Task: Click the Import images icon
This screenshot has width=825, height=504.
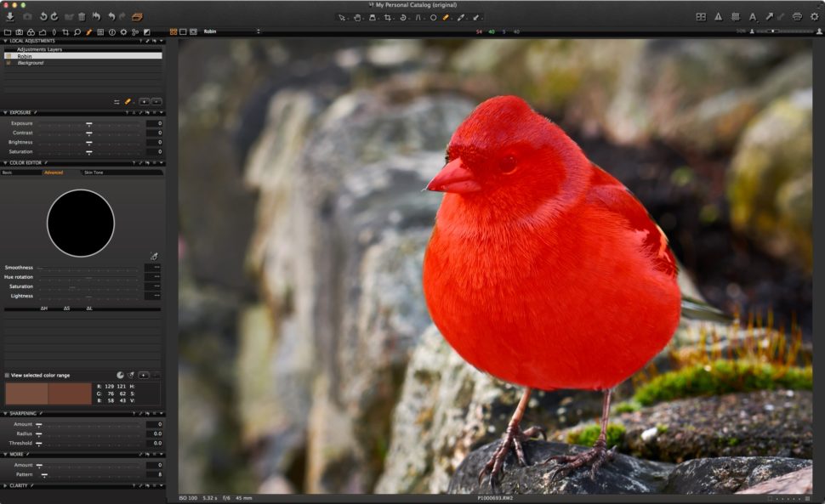Action: click(x=9, y=15)
